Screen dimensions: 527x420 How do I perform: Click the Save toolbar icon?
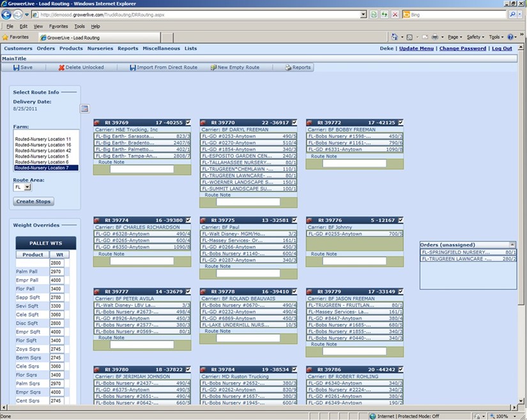pos(17,68)
